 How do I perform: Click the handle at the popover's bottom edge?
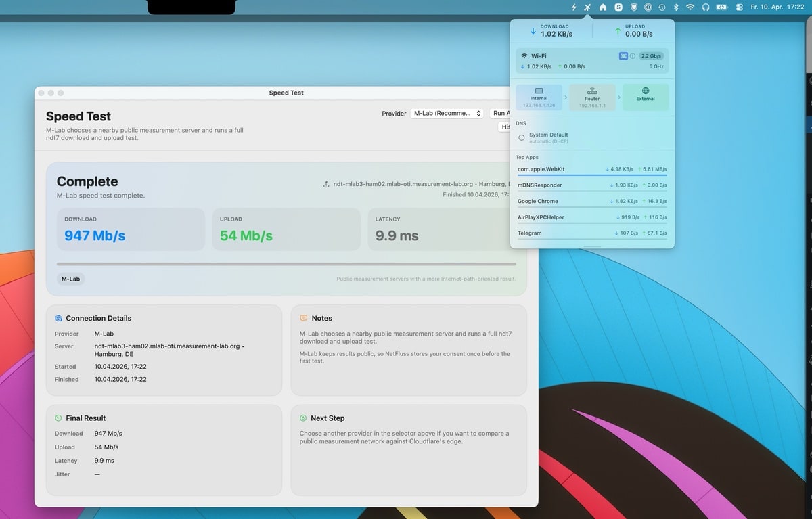592,246
